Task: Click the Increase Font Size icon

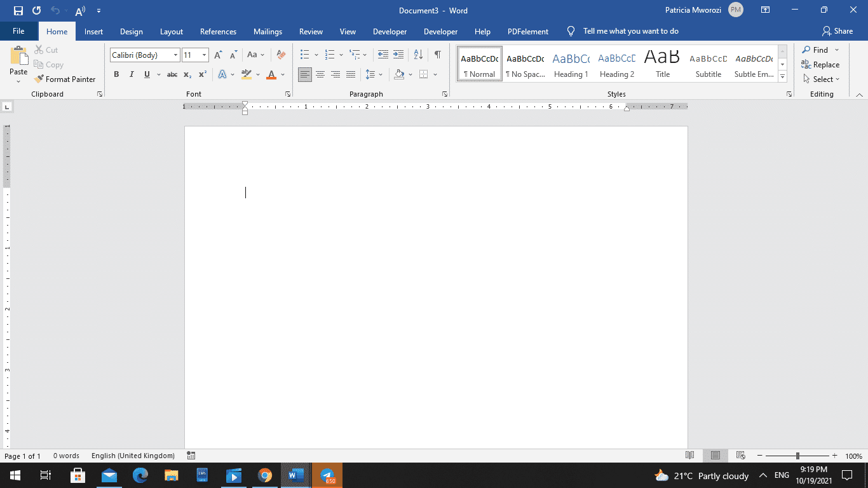Action: click(217, 55)
